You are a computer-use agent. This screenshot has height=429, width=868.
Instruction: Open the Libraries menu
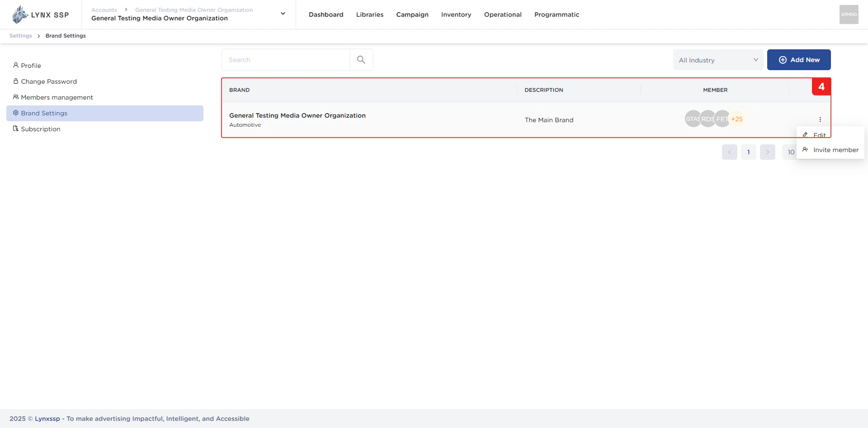[370, 14]
